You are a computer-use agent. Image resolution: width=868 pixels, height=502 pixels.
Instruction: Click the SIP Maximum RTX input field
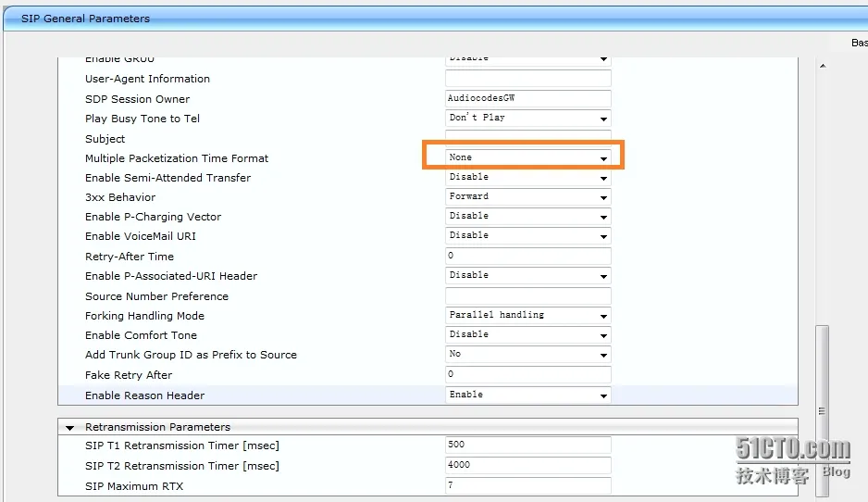pos(527,485)
